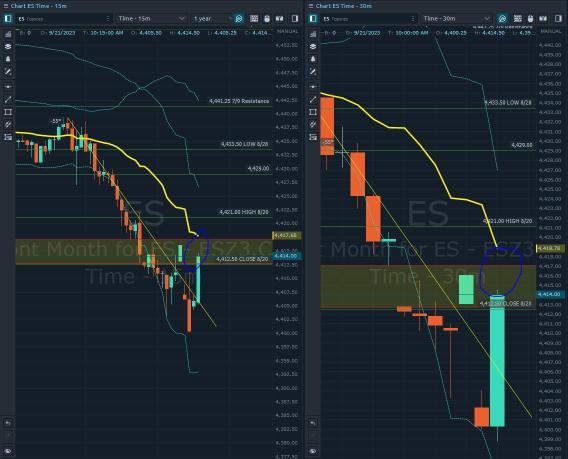Select the trend line tool in 15m sidebar

click(x=8, y=99)
